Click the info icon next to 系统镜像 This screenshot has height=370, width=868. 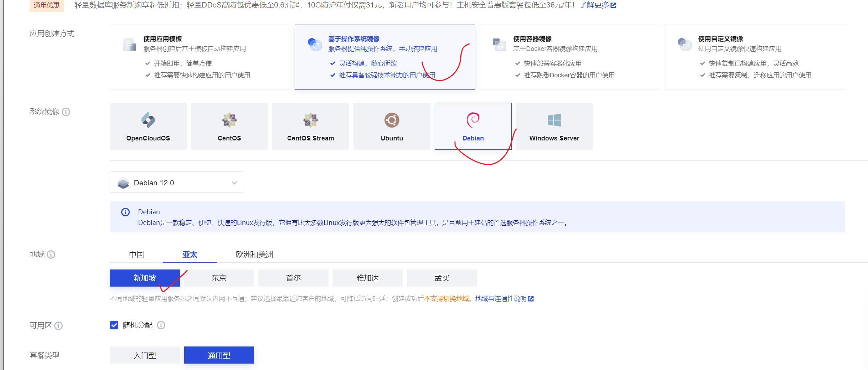click(x=66, y=112)
